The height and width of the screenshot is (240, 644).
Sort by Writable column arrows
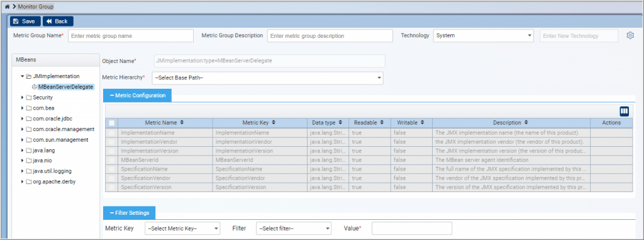[423, 123]
